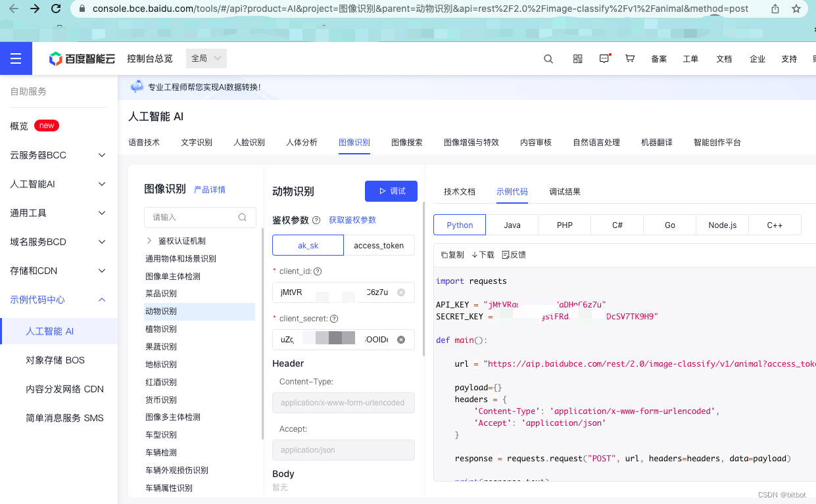Open 工单 in the top navigation
The width and height of the screenshot is (816, 504).
coord(690,59)
